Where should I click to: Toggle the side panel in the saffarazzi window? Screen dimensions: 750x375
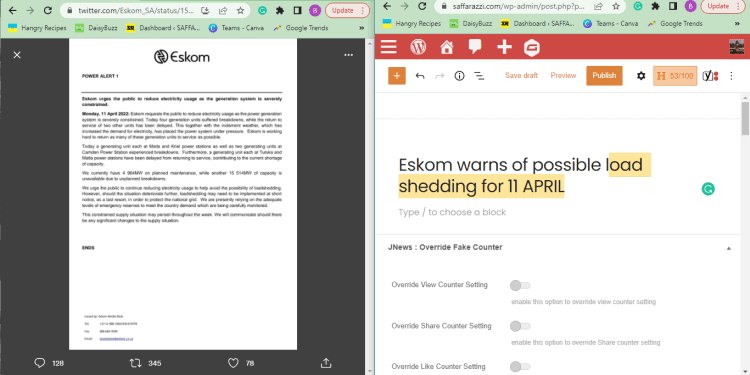(673, 6)
